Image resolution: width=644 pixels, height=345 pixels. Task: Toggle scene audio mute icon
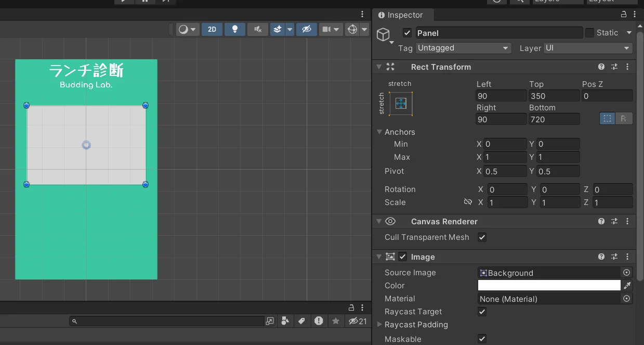click(x=258, y=29)
